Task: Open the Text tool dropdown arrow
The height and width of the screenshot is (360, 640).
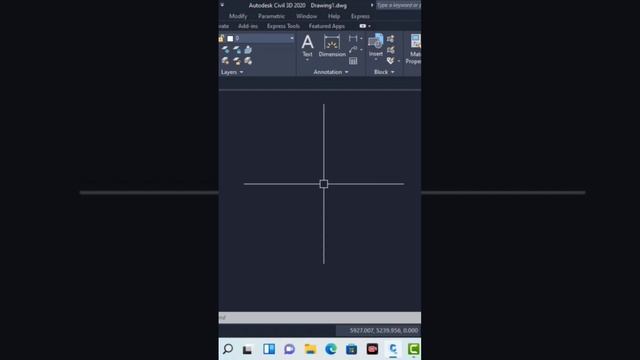Action: coord(307,60)
